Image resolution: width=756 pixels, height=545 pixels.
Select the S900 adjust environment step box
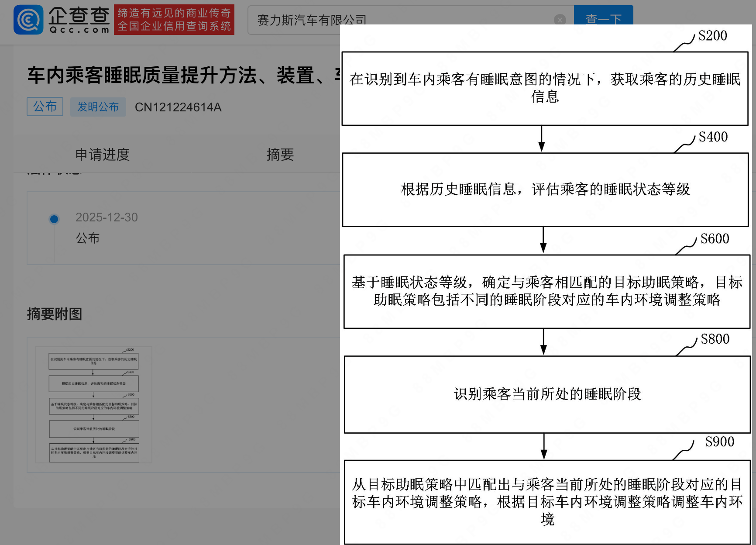tap(547, 501)
